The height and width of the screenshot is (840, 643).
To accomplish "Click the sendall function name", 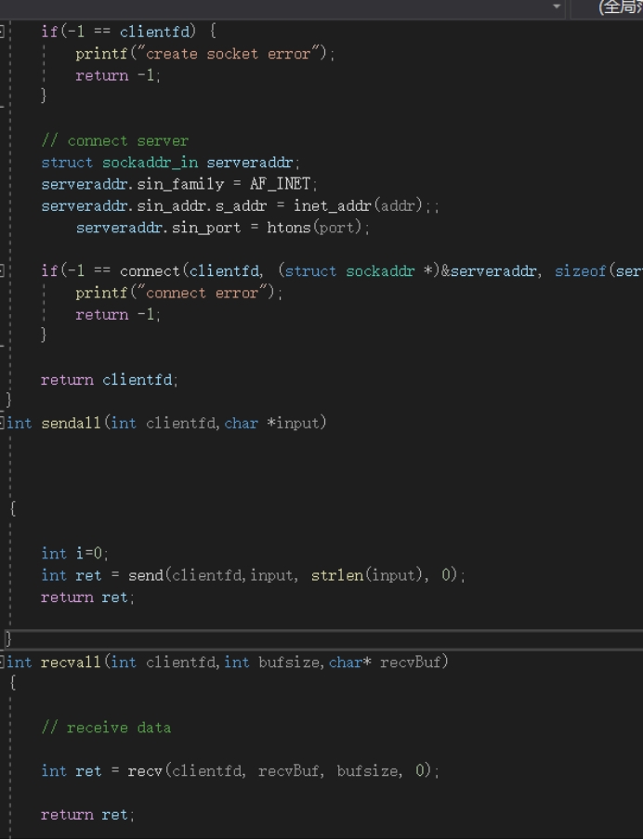I will pos(71,424).
